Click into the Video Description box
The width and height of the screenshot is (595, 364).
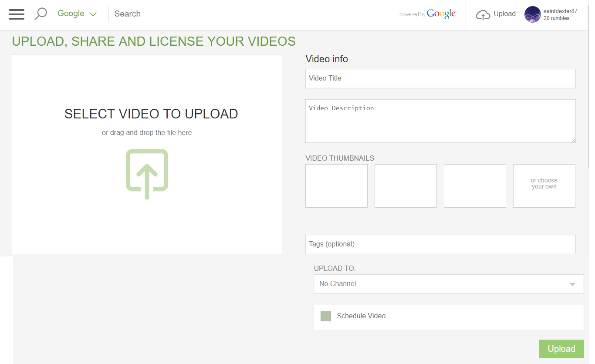point(440,121)
